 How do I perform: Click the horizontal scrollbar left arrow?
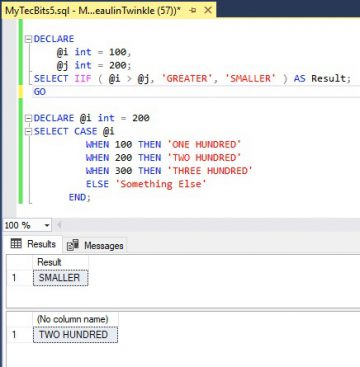(59, 226)
